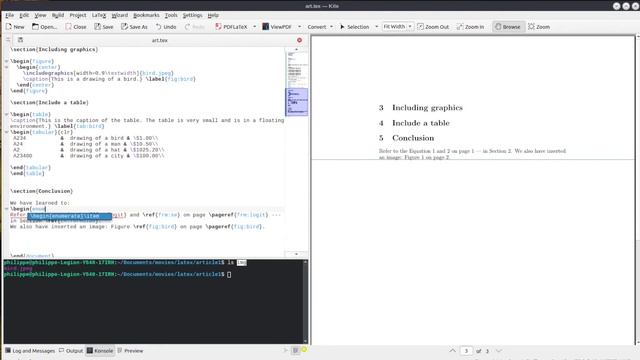This screenshot has height=360, width=640.
Task: Click the Close document toolbar button
Action: point(76,27)
